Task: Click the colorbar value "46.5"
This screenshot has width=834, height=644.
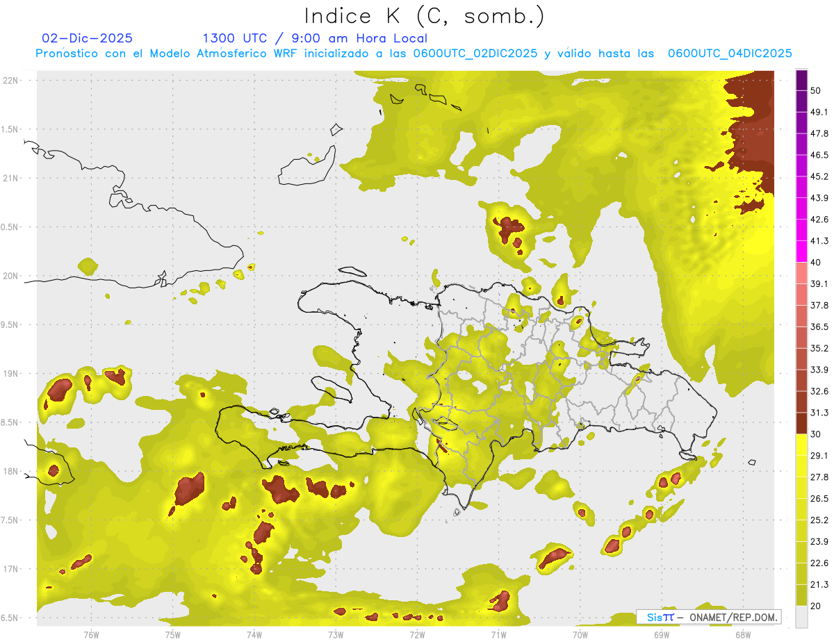Action: pos(820,155)
